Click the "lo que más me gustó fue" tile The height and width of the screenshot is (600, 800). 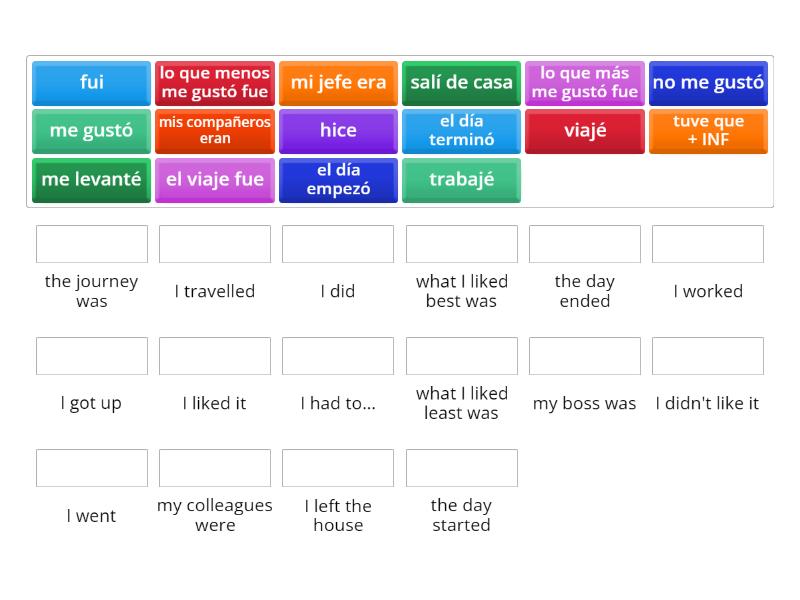(x=584, y=83)
